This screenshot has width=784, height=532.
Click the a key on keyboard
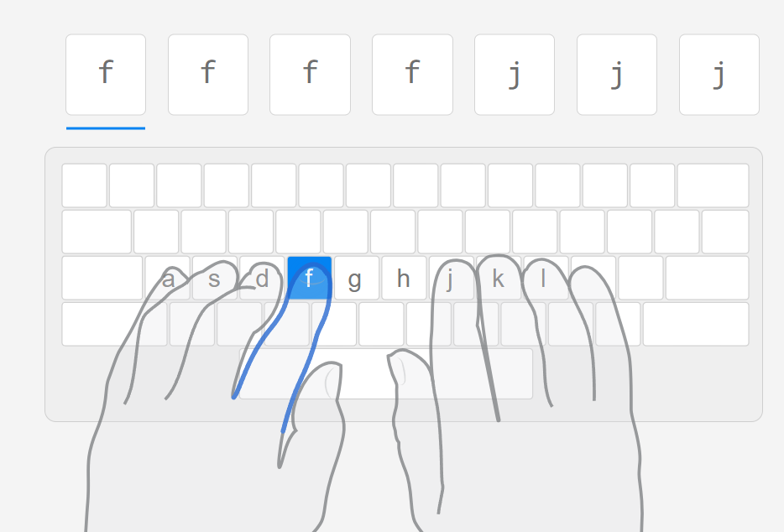(168, 278)
